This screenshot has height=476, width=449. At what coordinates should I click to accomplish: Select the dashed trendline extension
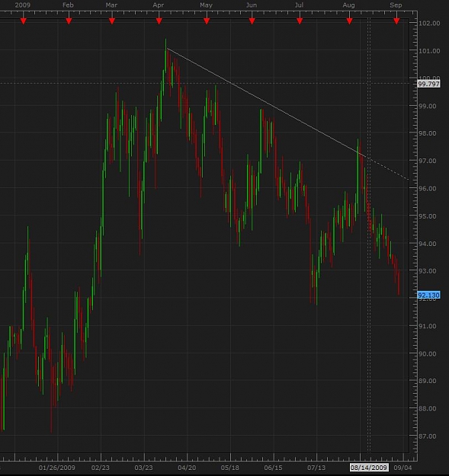[x=387, y=168]
